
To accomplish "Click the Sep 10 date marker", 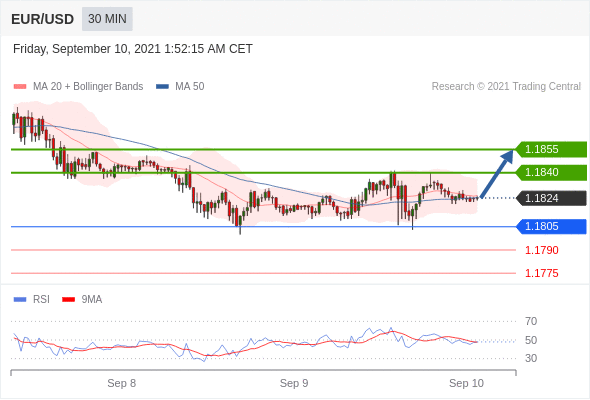I will [466, 383].
